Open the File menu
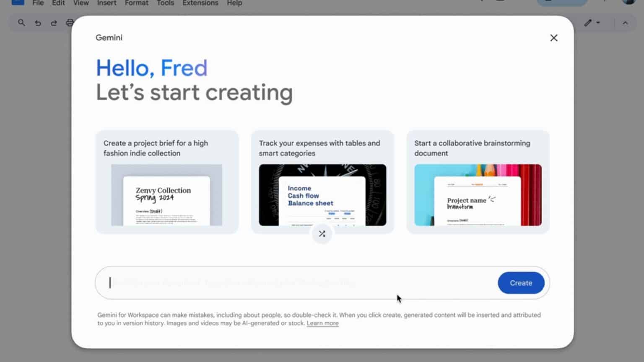The height and width of the screenshot is (362, 644). tap(37, 3)
